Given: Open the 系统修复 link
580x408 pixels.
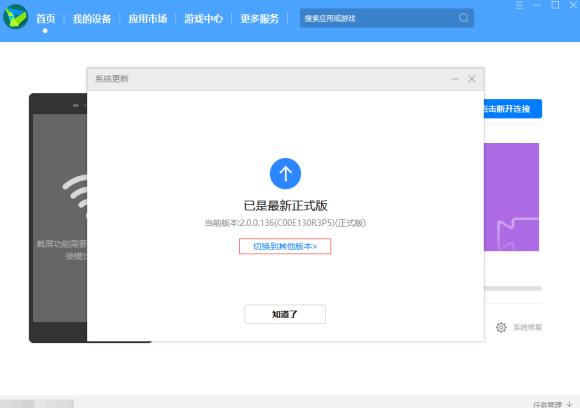Looking at the screenshot, I should coord(527,327).
